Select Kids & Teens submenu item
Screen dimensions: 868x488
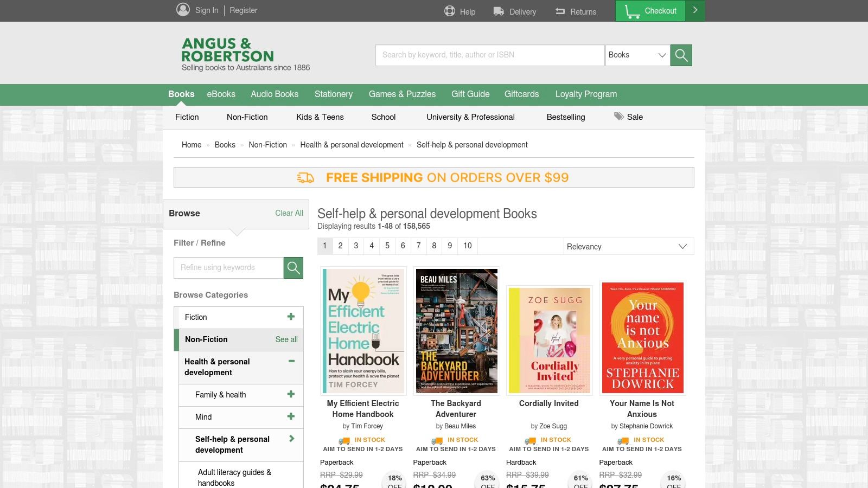pyautogui.click(x=320, y=117)
